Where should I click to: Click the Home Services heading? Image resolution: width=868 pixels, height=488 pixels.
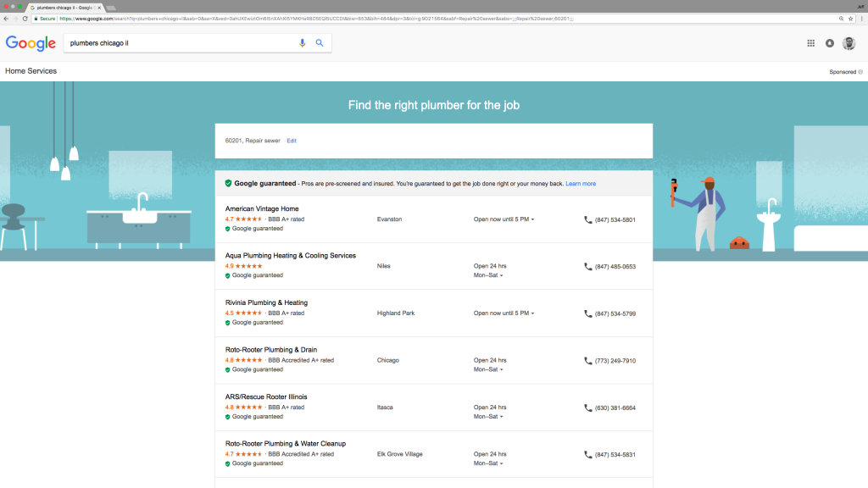(31, 71)
